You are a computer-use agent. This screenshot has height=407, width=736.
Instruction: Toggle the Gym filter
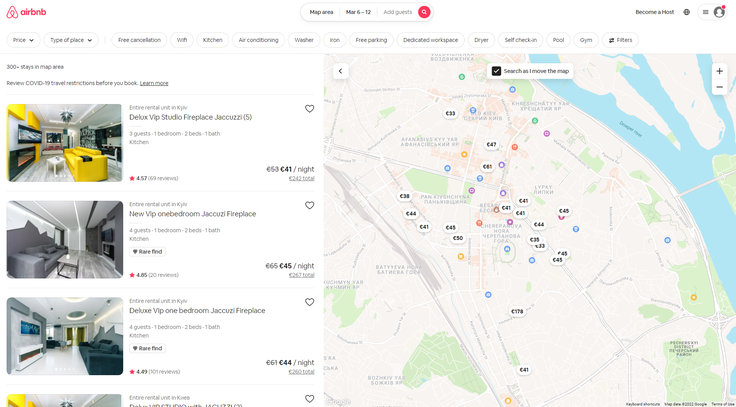coord(586,40)
